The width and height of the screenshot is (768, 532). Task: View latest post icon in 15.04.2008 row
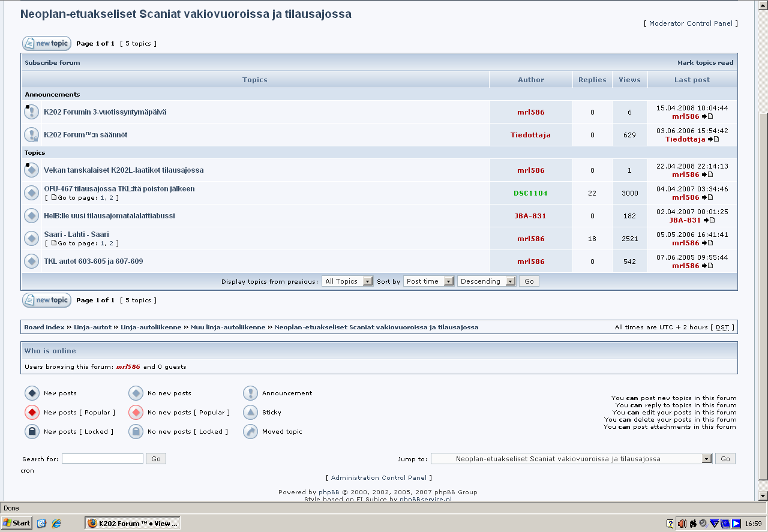coord(707,117)
